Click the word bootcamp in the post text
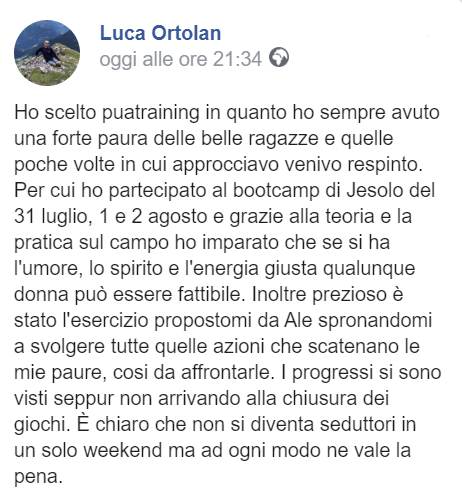Viewport: 462px width, 502px height. pos(276,191)
